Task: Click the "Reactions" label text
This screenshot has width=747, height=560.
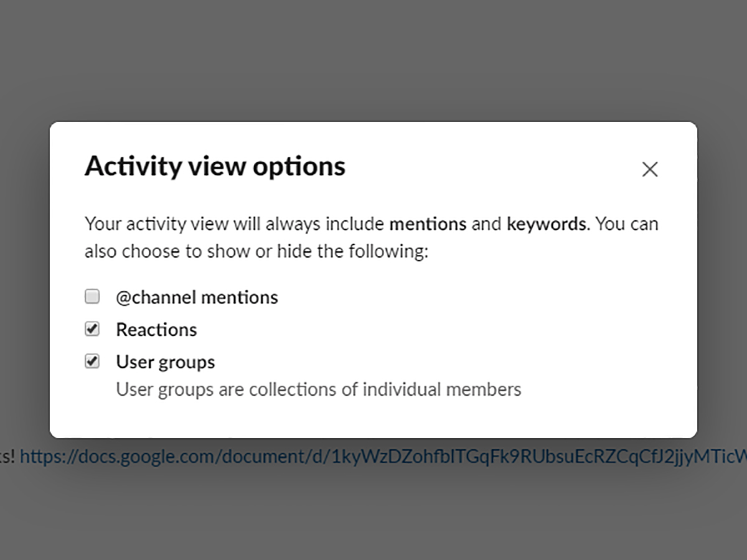Action: [x=156, y=330]
